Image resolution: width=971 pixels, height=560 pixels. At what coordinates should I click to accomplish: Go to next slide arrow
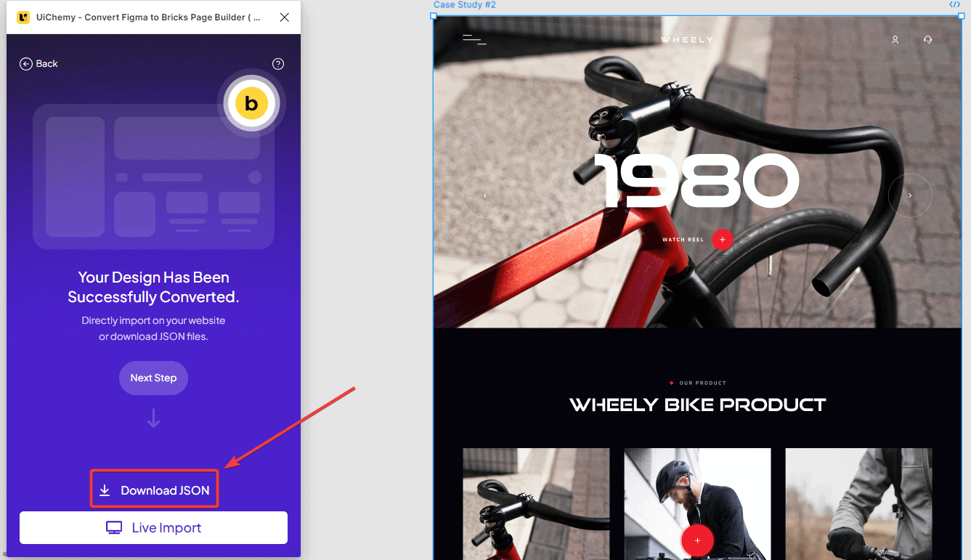click(910, 195)
